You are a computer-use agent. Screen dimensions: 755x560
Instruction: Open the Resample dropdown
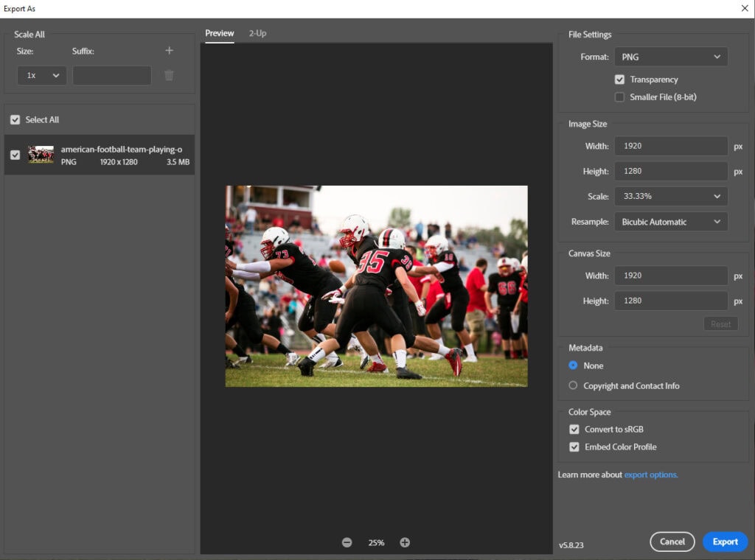click(670, 221)
